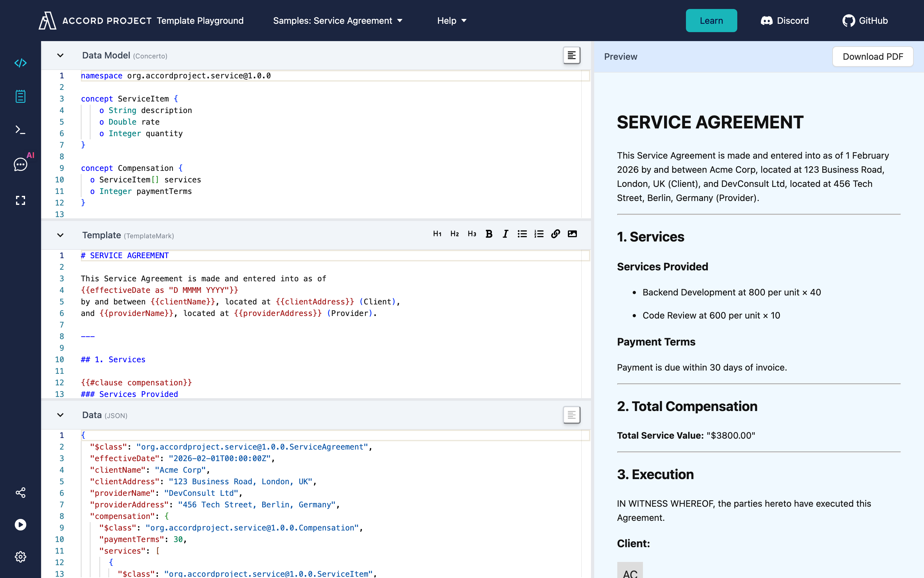The height and width of the screenshot is (578, 924).
Task: Click the SERVICE AGREEMENT preview heading
Action: tap(710, 122)
